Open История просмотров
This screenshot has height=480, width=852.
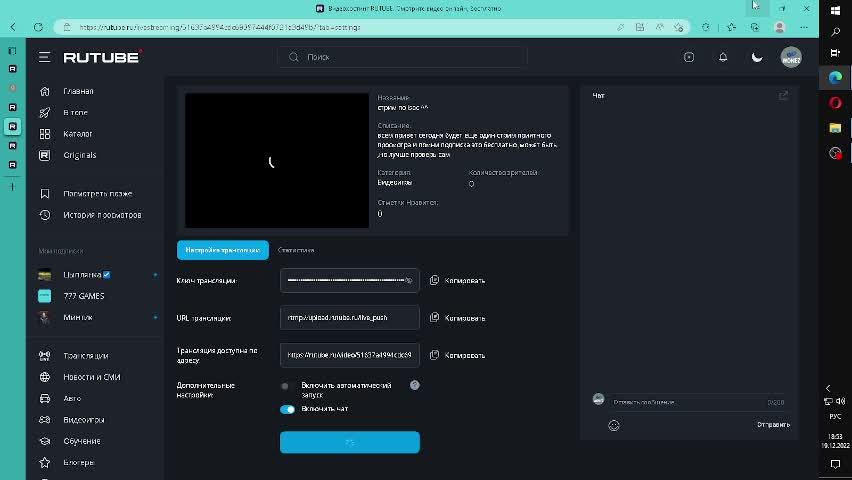[102, 215]
